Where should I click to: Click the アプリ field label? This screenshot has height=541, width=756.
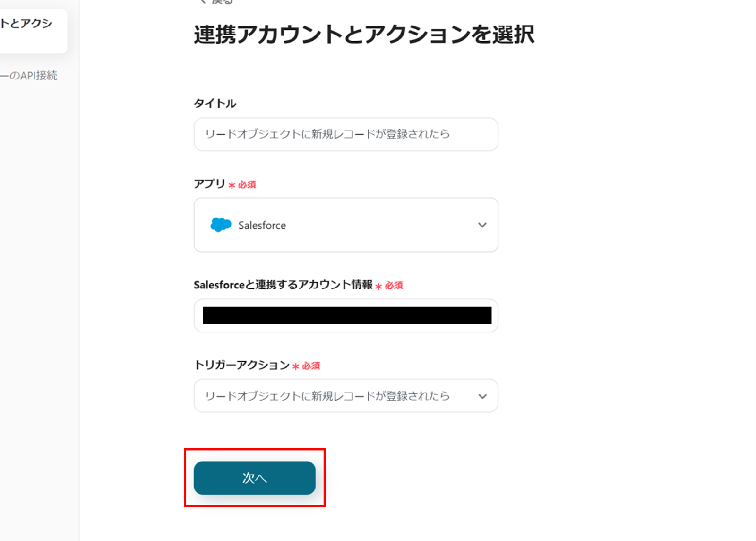[x=209, y=183]
